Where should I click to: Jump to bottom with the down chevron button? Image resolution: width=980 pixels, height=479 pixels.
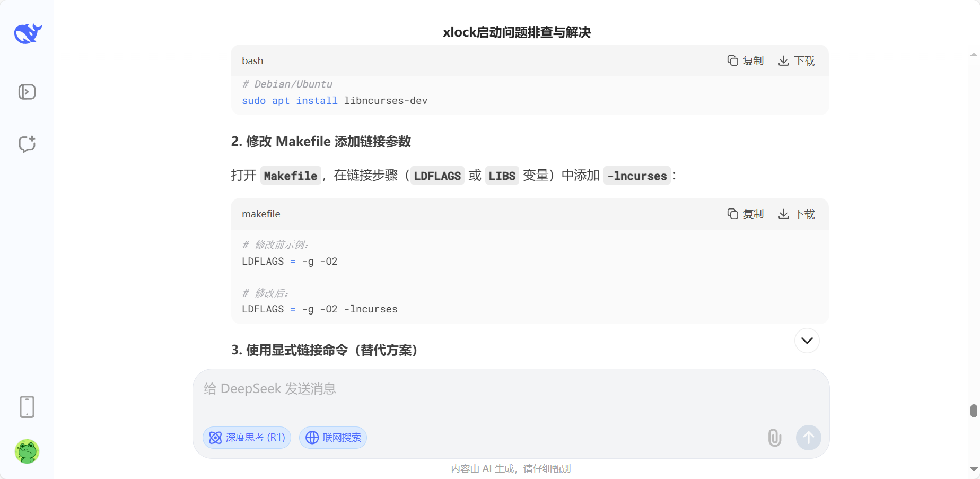[807, 341]
